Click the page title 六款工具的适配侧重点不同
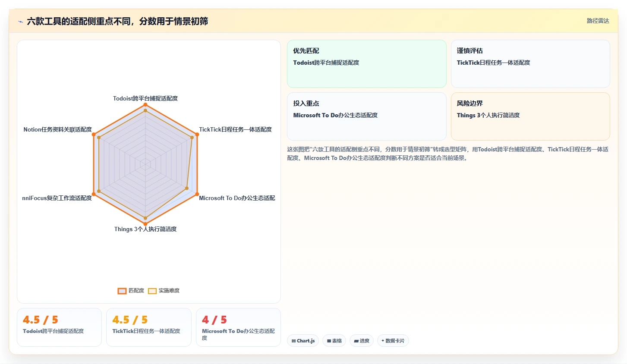Viewport: 627px width, 364px height. point(117,21)
